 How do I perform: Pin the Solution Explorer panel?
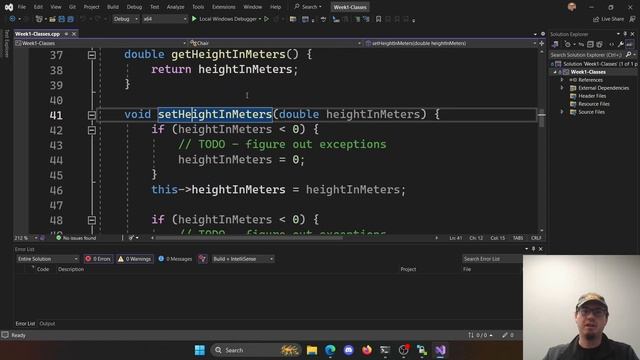(x=625, y=34)
